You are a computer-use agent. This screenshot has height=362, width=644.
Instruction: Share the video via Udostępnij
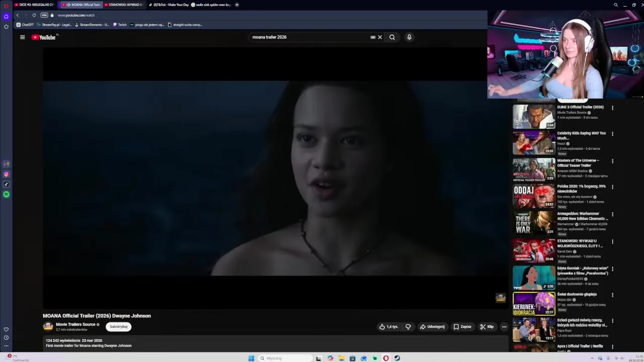[x=432, y=327]
